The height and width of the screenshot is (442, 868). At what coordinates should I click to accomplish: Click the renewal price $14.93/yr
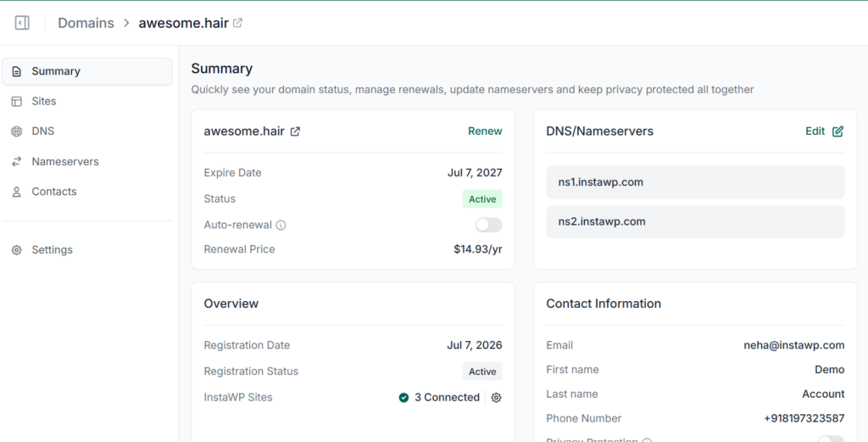[x=478, y=249]
